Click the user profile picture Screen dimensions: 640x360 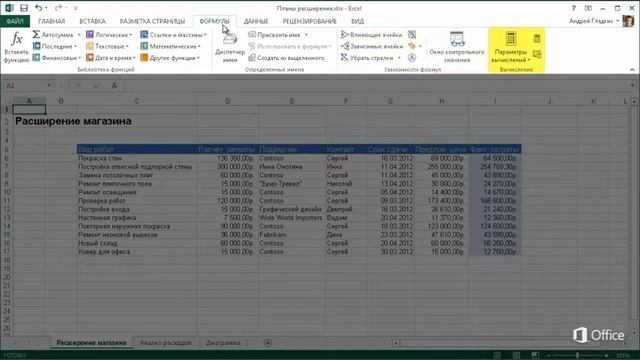(x=628, y=21)
